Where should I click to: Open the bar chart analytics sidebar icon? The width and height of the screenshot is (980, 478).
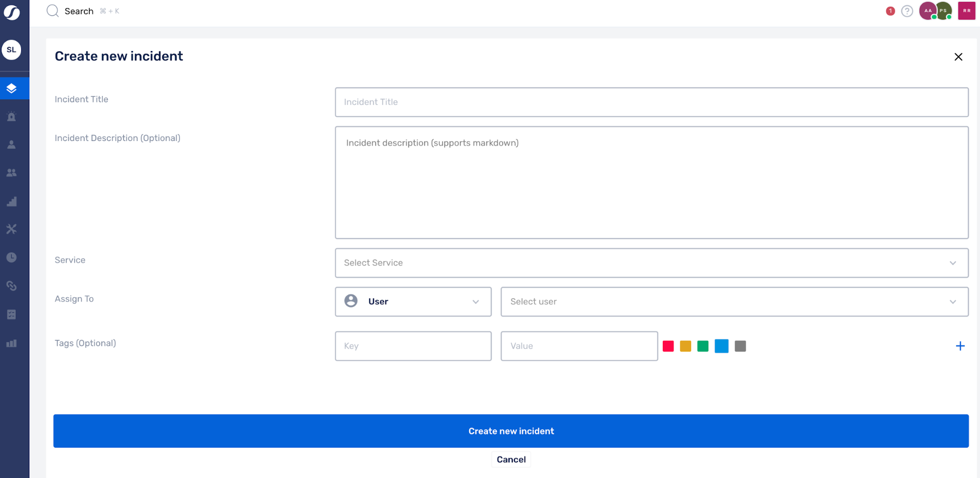11,343
